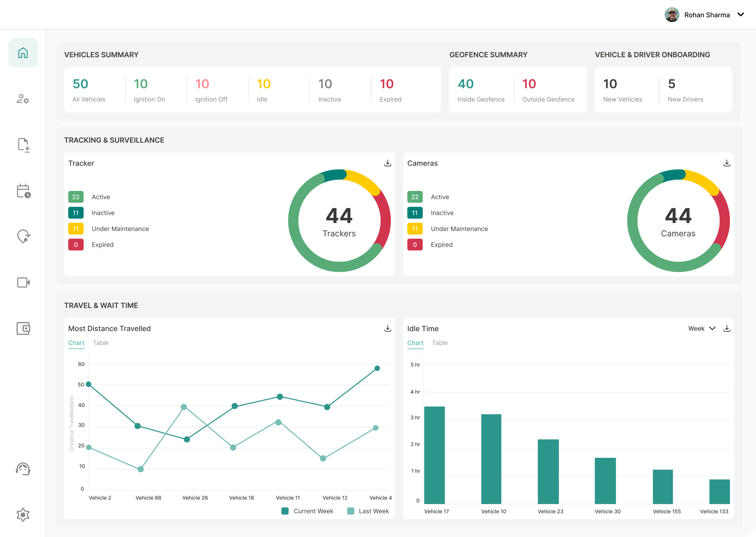756x537 pixels.
Task: Open Settings via the gear icon
Action: 23,514
